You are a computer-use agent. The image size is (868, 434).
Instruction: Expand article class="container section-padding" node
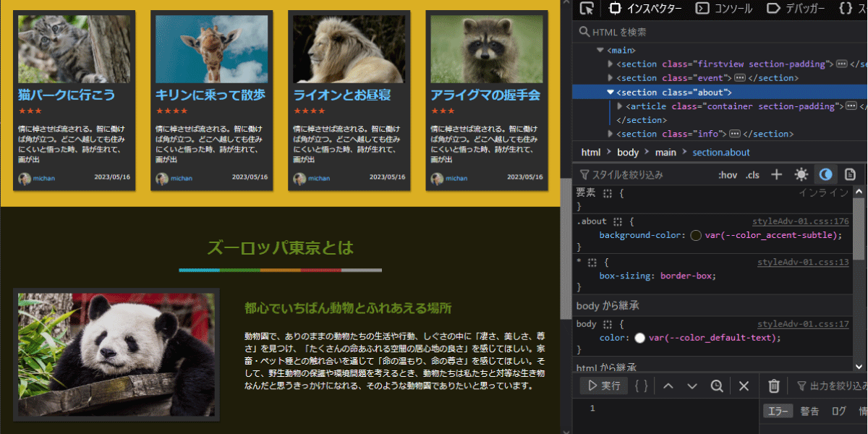(619, 106)
